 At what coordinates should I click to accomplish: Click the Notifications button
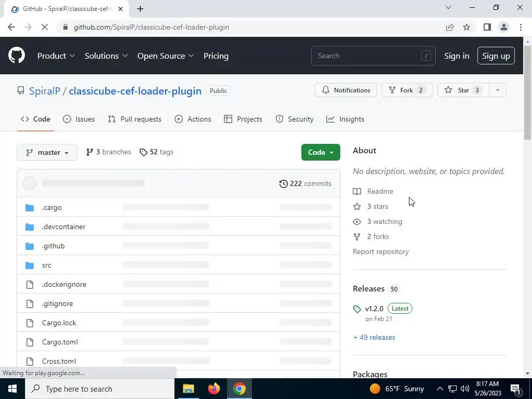(x=345, y=90)
